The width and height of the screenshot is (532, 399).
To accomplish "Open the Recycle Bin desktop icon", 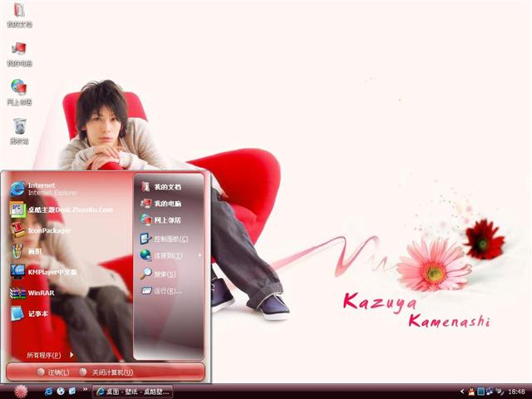I will (x=20, y=131).
